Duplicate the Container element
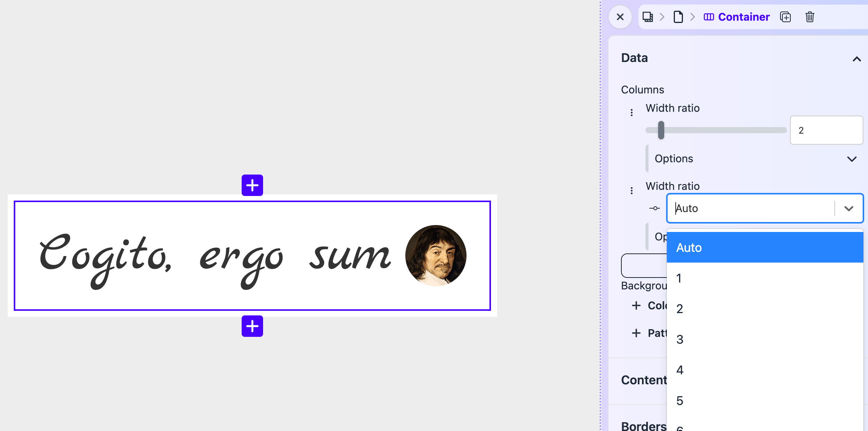 [785, 17]
